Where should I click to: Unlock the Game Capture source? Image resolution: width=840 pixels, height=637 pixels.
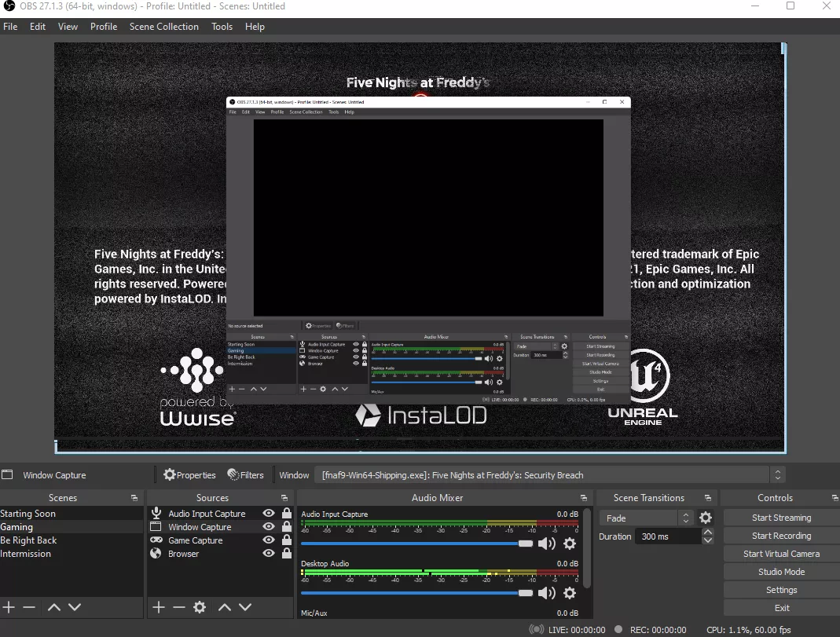point(286,540)
